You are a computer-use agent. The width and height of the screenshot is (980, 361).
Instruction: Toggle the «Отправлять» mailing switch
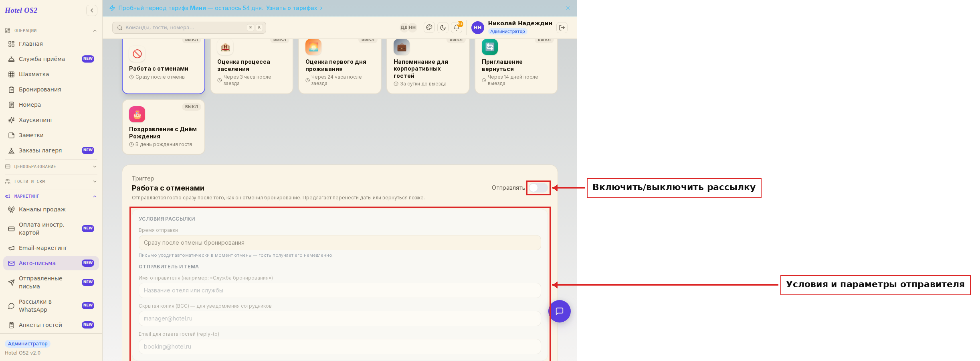click(538, 188)
